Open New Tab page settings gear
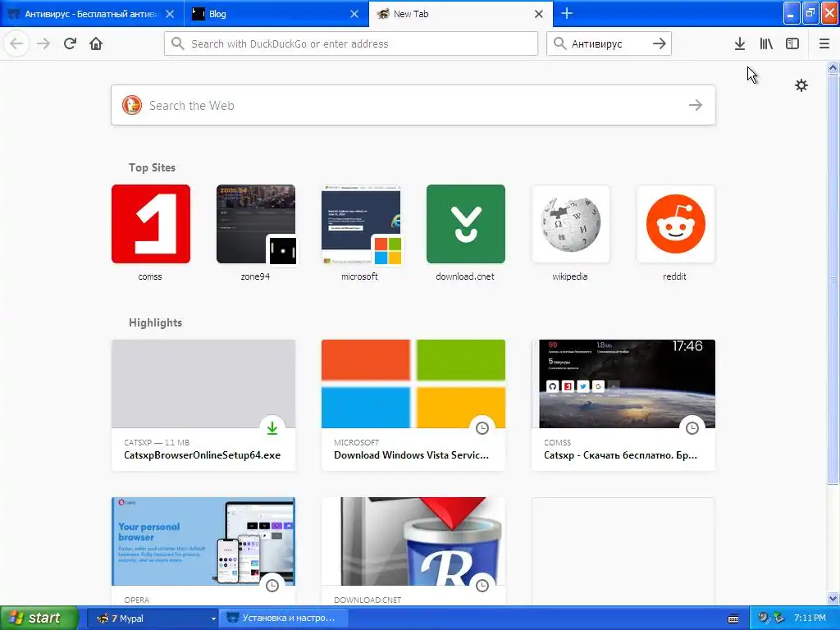 (801, 85)
